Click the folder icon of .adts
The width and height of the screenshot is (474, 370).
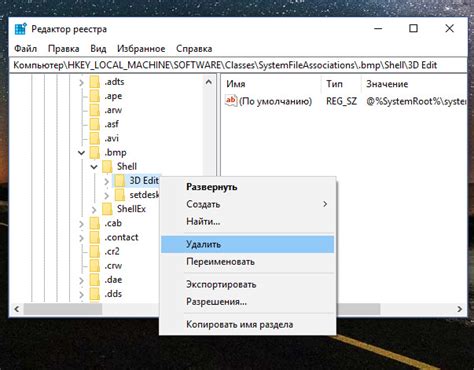tap(95, 82)
